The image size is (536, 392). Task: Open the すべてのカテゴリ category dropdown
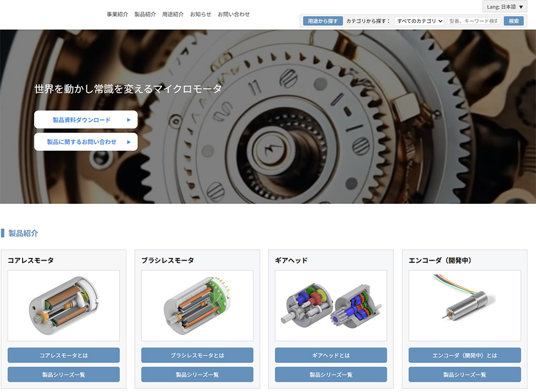(419, 21)
